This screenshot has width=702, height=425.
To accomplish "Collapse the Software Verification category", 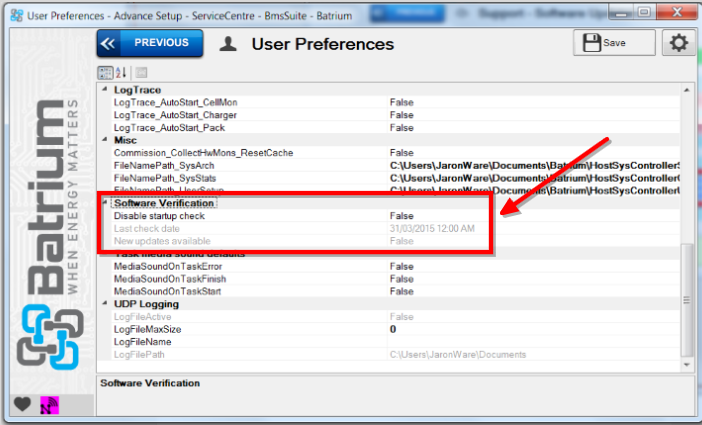I will pyautogui.click(x=105, y=203).
